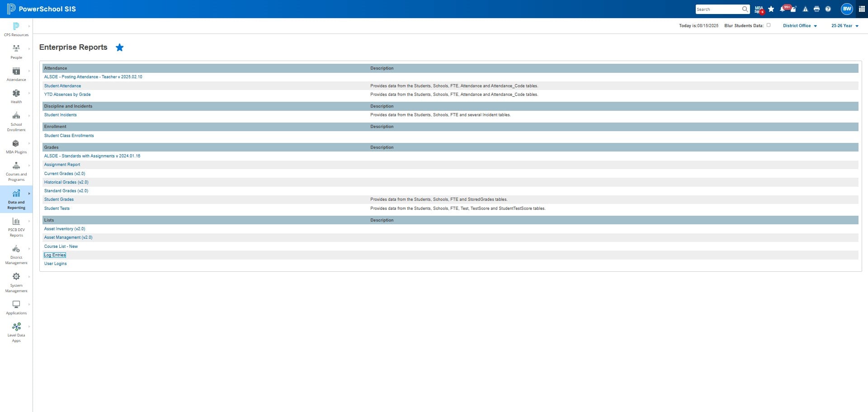
Task: Click the open-in-new-window icon in header
Action: coord(793,9)
